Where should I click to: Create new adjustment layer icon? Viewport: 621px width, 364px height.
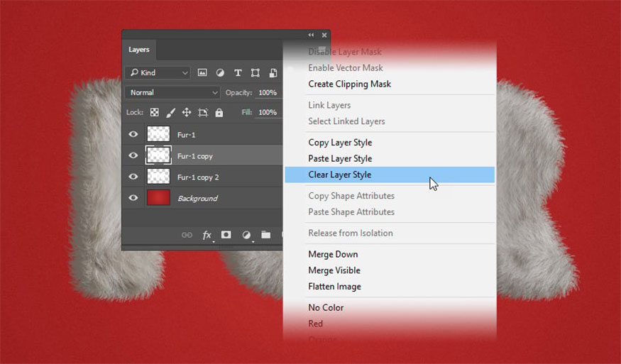click(246, 235)
